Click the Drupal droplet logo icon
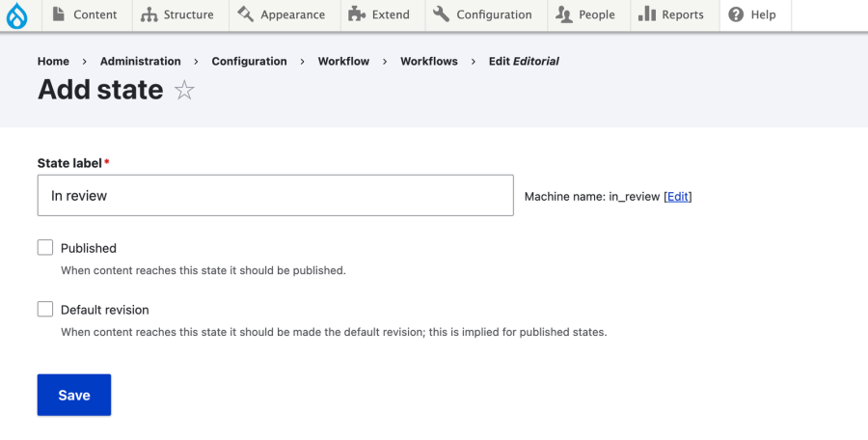868x440 pixels. tap(16, 15)
